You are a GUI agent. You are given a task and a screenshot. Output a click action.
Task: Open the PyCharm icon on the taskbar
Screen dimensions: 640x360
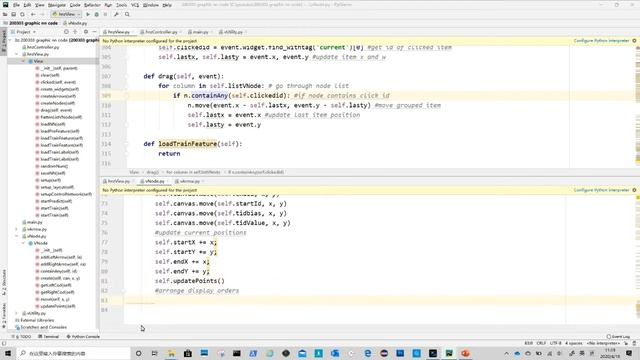coord(449,353)
